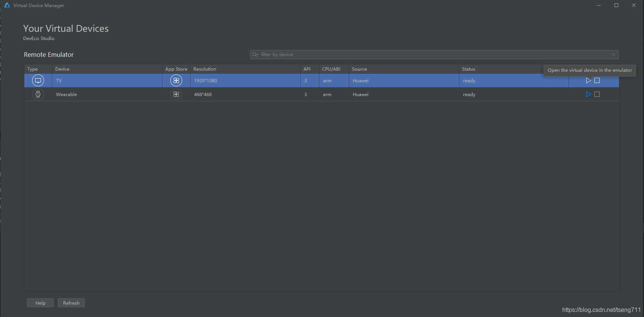Screen dimensions: 644x317
Task: Click the search magnifier icon in filter box
Action: [x=255, y=55]
